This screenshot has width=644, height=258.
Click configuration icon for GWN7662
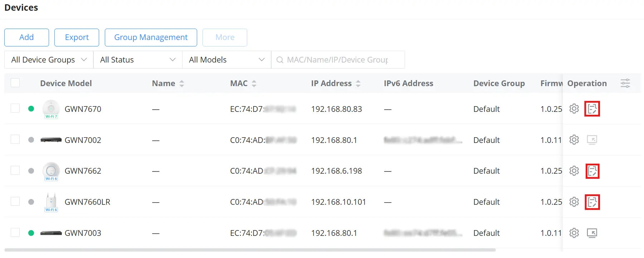[592, 171]
